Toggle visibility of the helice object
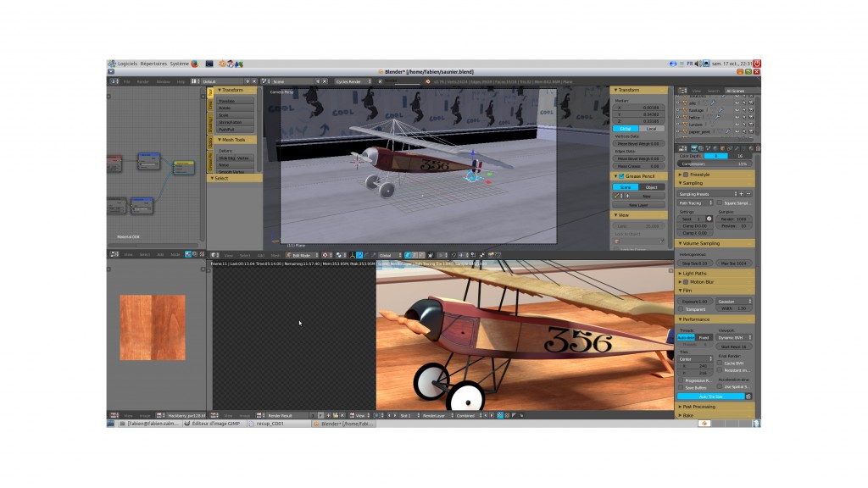 pos(737,116)
